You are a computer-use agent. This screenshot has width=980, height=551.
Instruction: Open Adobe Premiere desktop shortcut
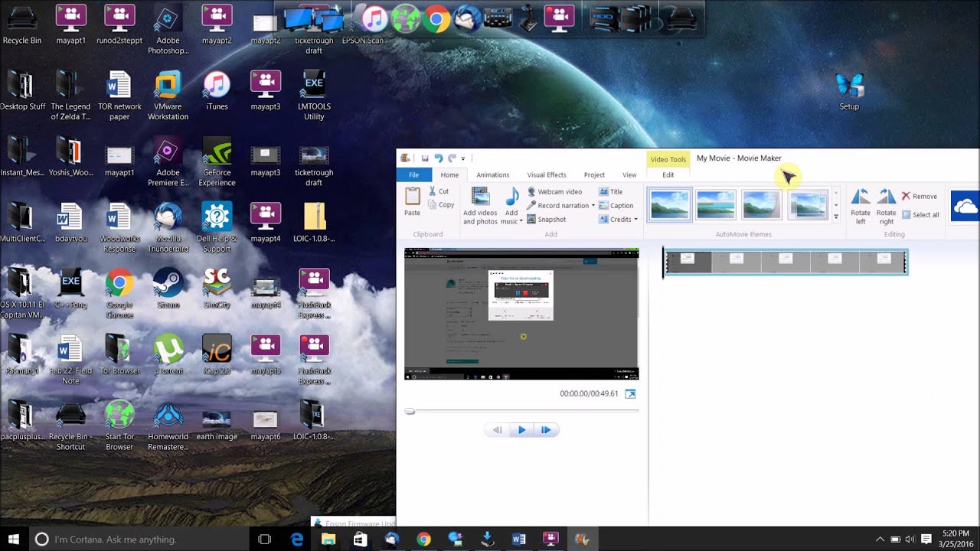click(168, 161)
